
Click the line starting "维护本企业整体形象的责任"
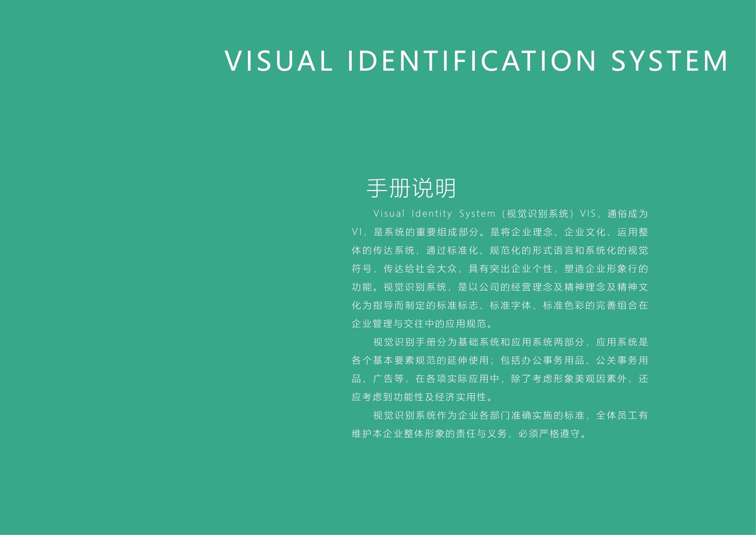[470, 433]
